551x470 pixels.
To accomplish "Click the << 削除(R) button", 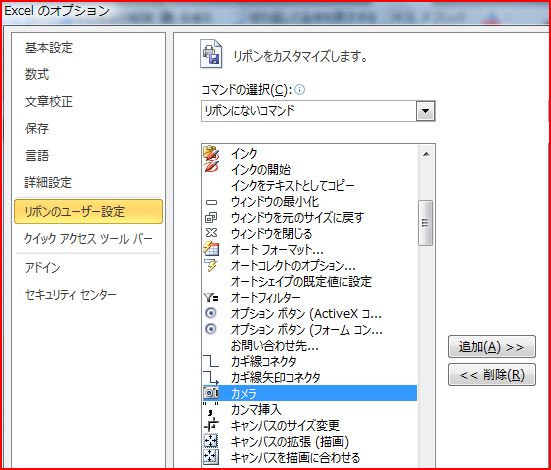I will (492, 375).
